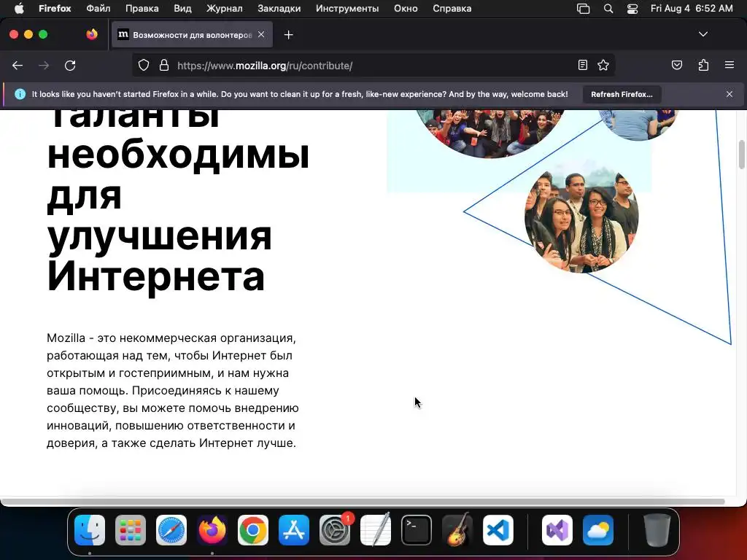Open the Apple menu
Viewport: 747px width, 560px height.
click(18, 9)
